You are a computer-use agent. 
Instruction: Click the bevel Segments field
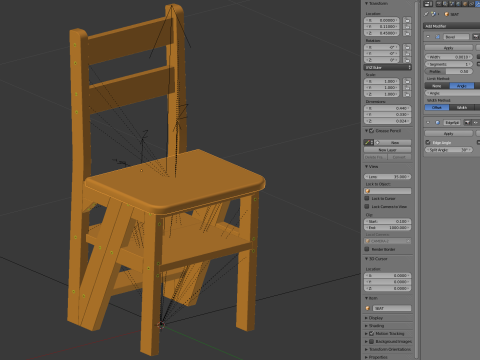(x=449, y=64)
